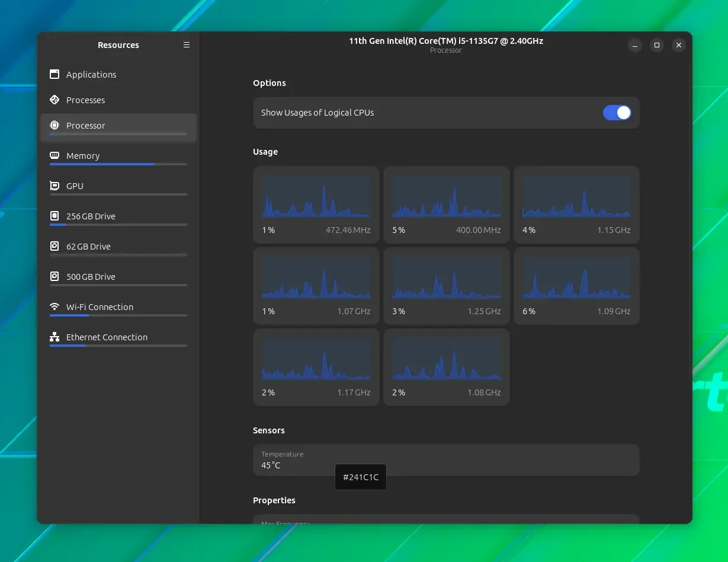Click the processor name title text
Viewport: 728px width, 562px height.
446,41
